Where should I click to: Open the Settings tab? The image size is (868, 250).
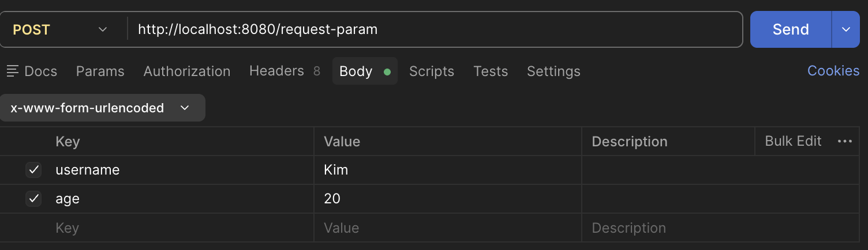(553, 71)
